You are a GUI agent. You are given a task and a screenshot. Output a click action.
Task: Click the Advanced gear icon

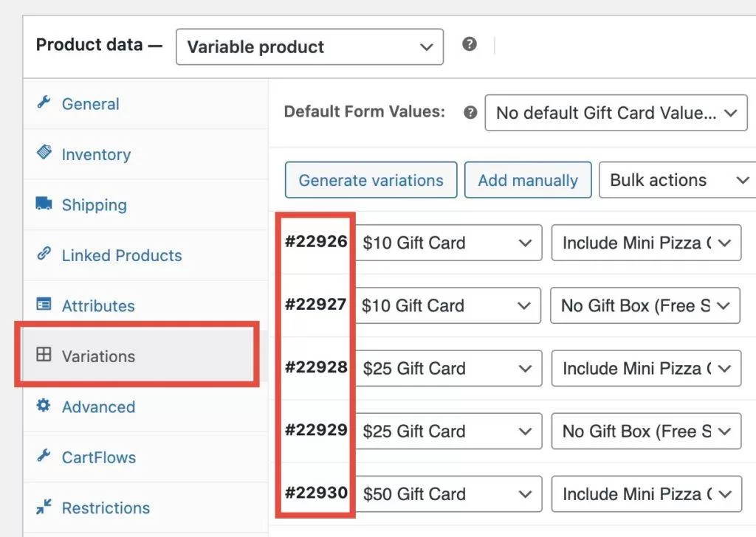(x=44, y=406)
